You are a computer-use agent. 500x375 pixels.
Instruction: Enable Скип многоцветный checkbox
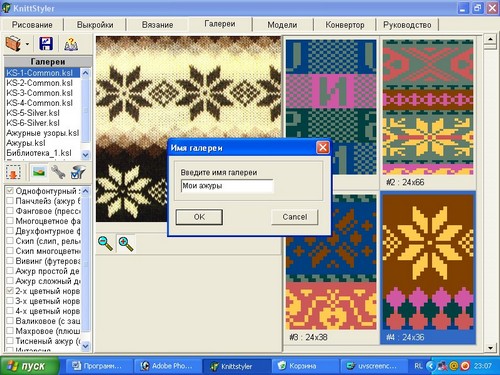(10, 251)
